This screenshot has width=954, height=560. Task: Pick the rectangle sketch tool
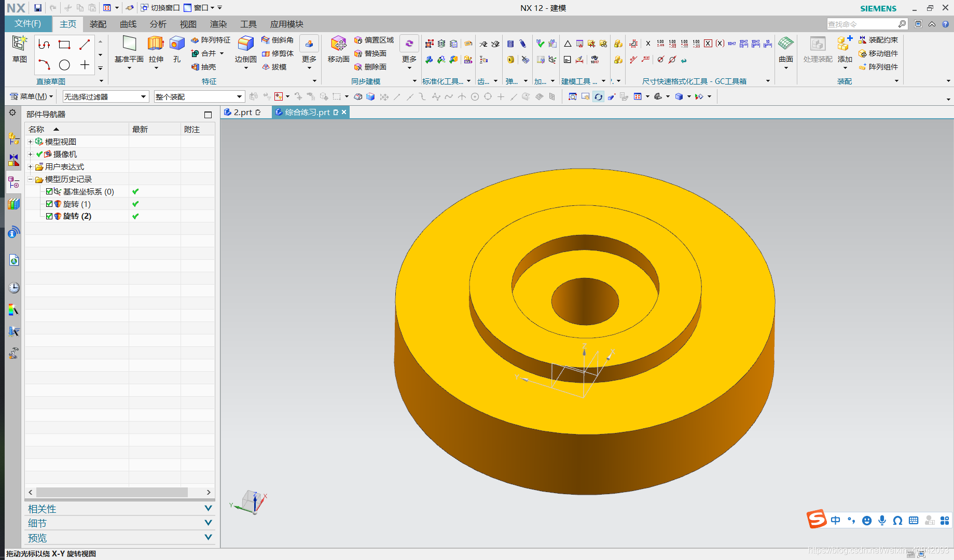click(64, 45)
